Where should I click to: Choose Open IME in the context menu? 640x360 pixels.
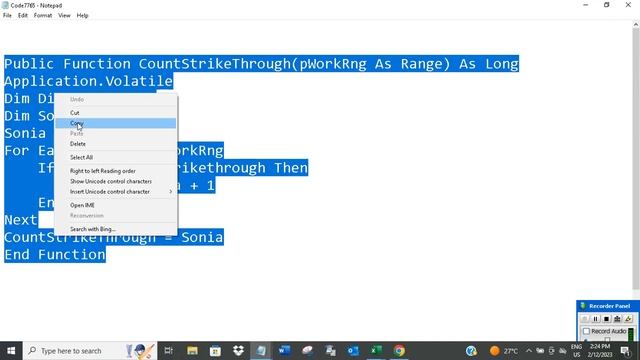[116, 205]
